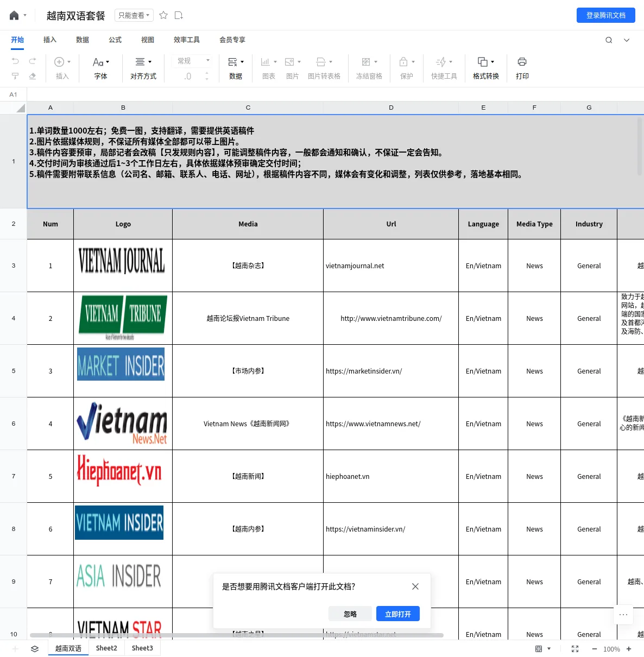
Task: Click the 100% zoom level
Action: [x=611, y=649]
